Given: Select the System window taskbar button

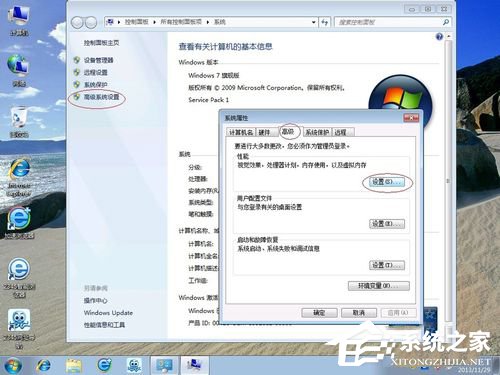Looking at the screenshot, I should 195,365.
